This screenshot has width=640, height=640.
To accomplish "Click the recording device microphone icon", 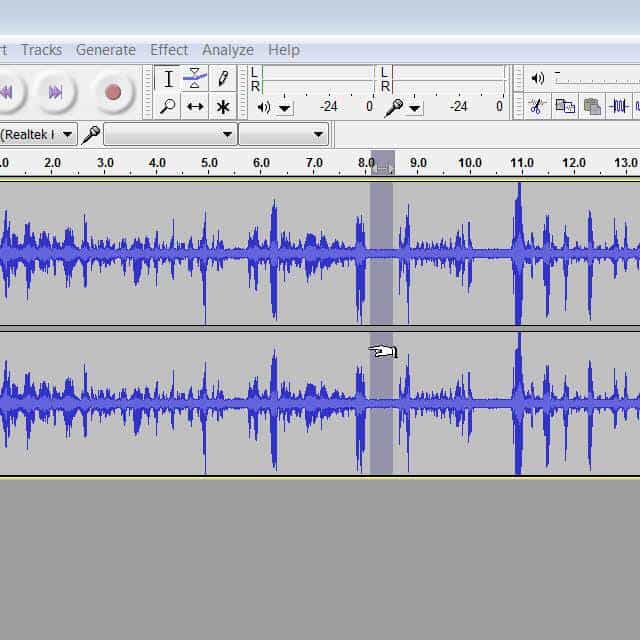I will 91,135.
